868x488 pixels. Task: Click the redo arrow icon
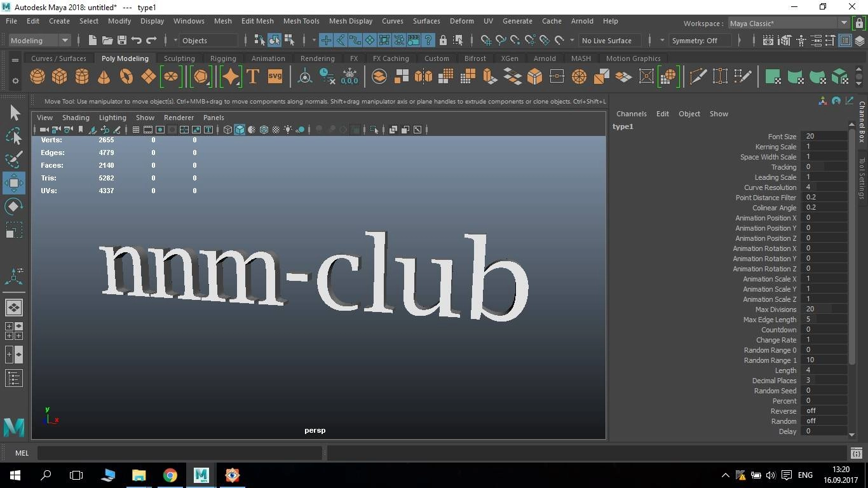click(151, 40)
